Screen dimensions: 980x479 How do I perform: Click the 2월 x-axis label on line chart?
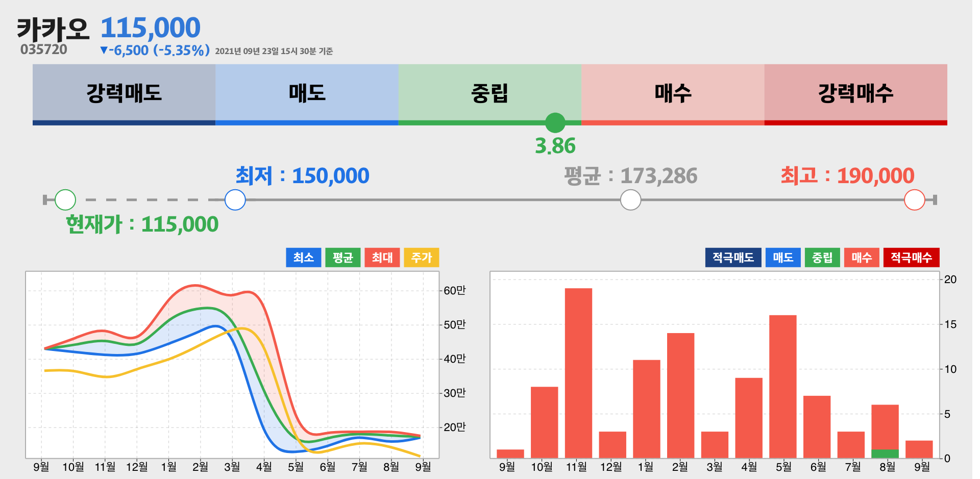[x=200, y=467]
